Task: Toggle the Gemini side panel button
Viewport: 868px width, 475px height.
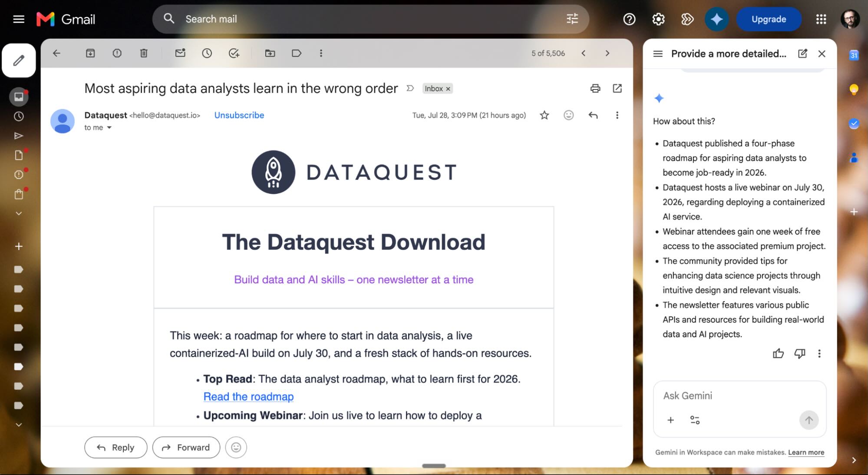Action: coord(716,19)
